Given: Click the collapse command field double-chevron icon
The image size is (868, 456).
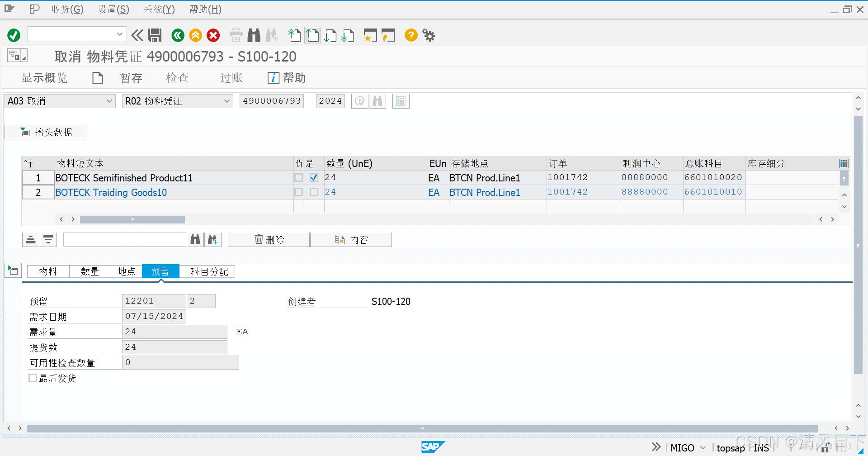Looking at the screenshot, I should 137,35.
